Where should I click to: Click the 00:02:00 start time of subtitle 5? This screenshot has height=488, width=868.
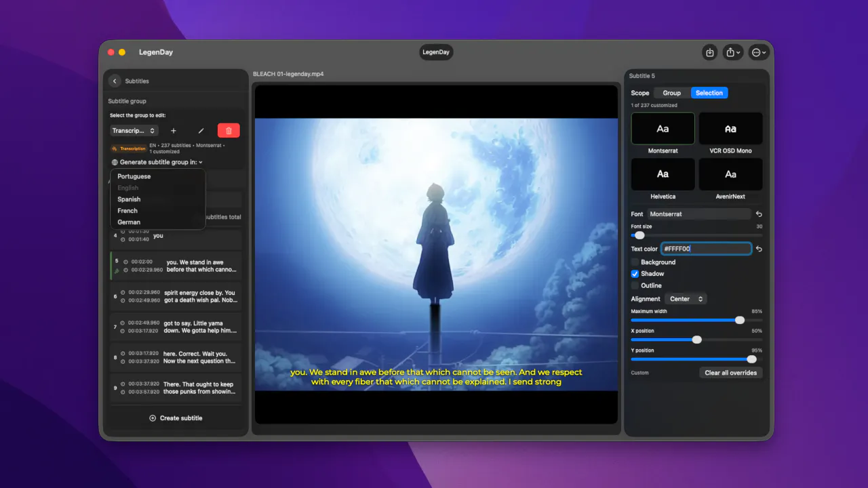click(x=142, y=262)
